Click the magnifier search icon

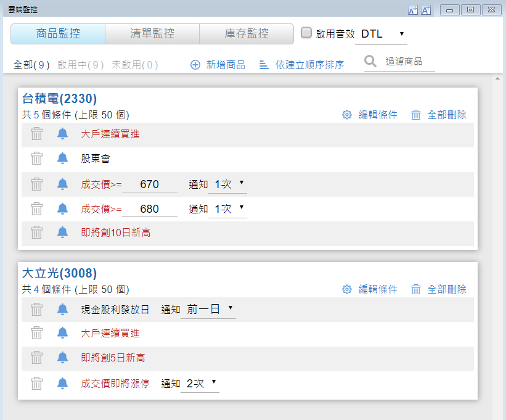[x=370, y=62]
